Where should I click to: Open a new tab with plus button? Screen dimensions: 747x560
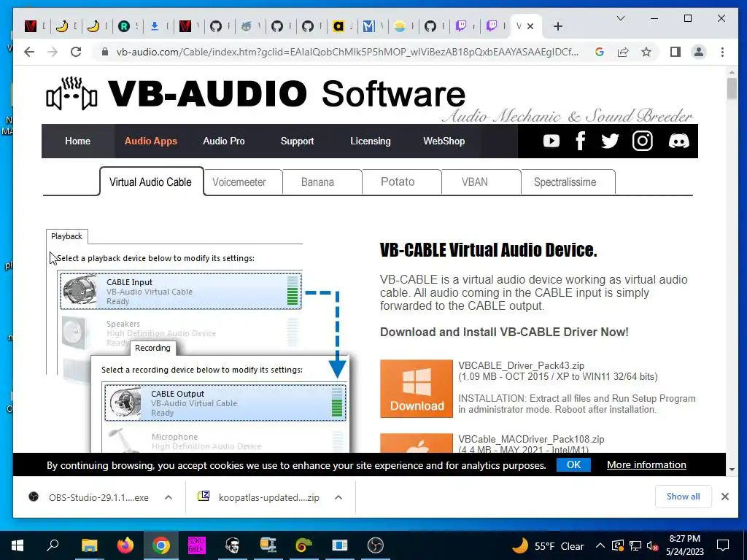(558, 26)
